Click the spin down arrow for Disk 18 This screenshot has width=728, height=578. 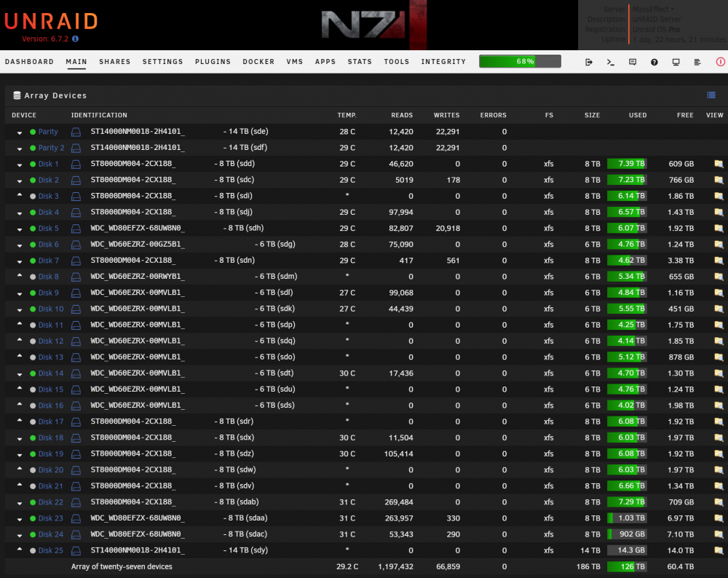20,439
